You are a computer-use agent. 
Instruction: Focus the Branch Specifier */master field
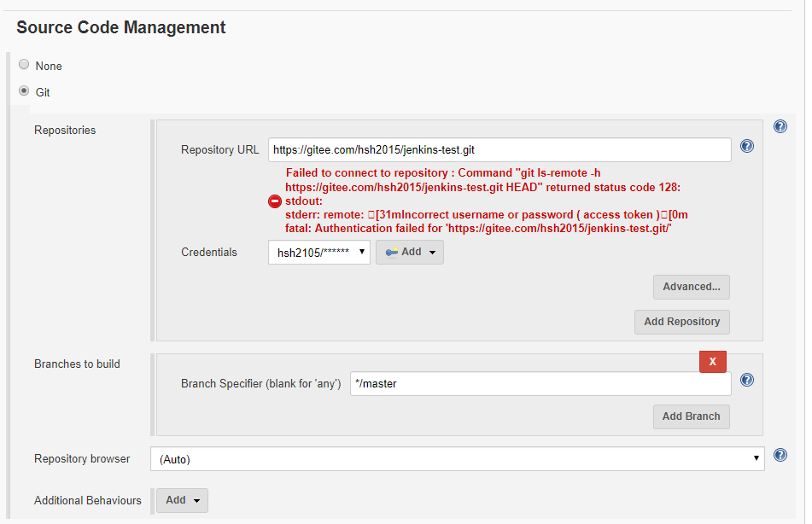(x=540, y=384)
